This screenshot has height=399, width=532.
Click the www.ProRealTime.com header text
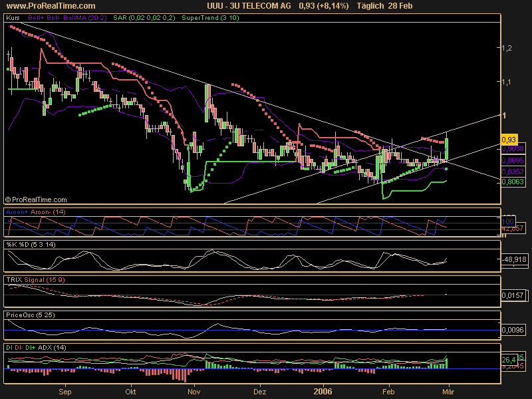point(51,6)
